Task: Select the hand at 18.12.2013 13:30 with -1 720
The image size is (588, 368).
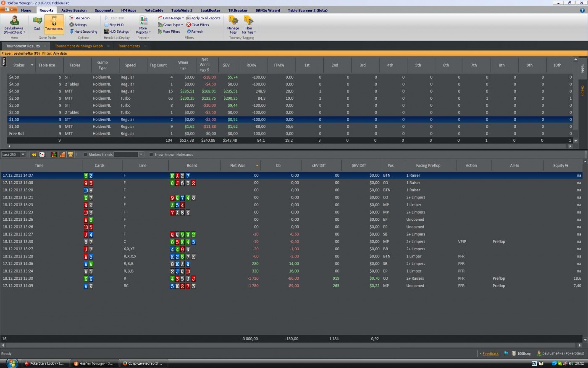Action: point(291,278)
